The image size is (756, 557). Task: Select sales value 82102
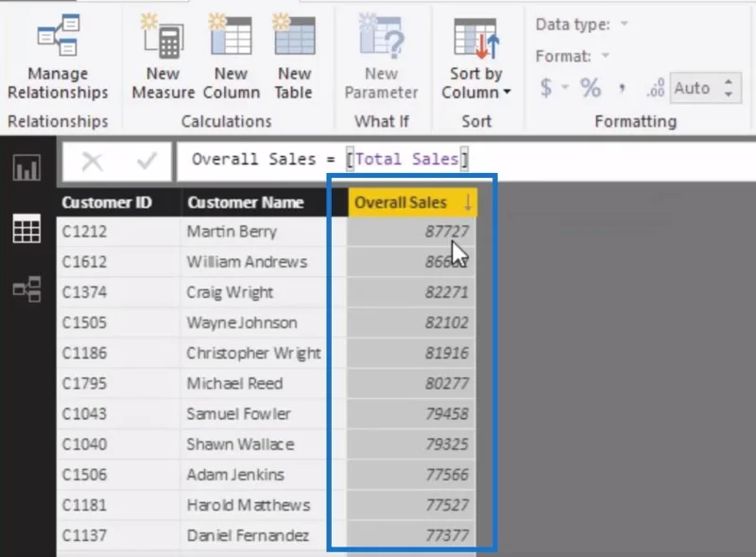[412, 322]
